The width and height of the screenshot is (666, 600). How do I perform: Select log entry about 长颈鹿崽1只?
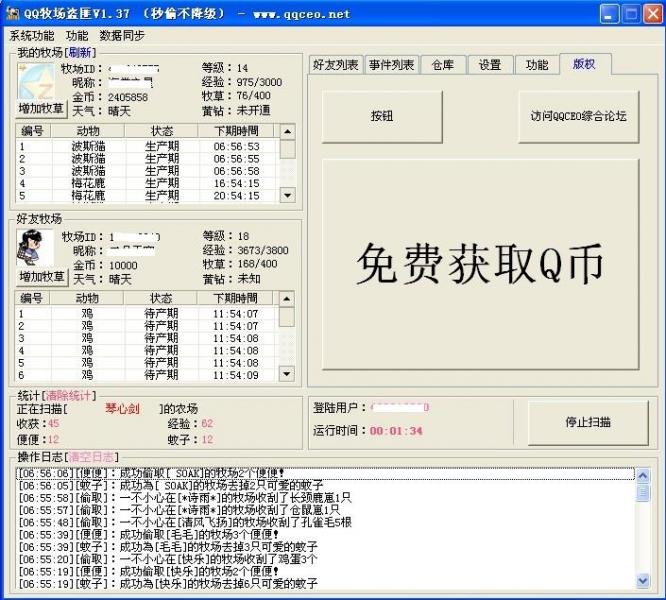(326, 498)
